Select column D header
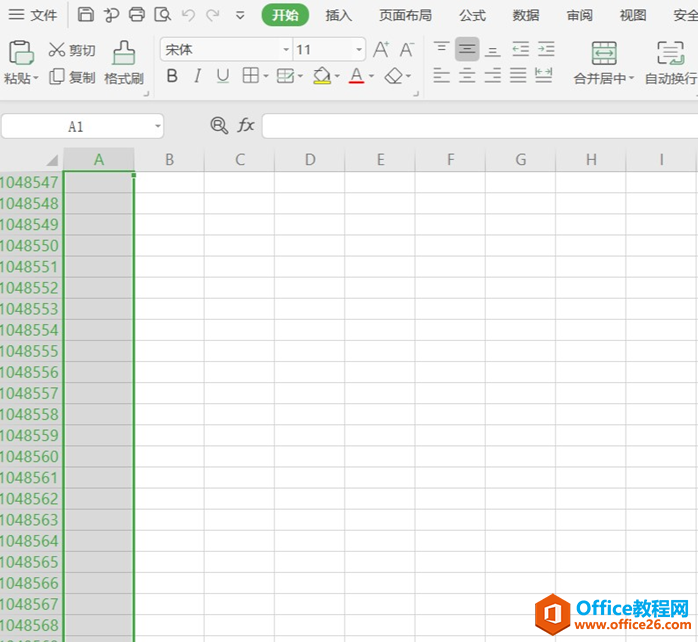Screen dimensions: 698x642 click(310, 159)
